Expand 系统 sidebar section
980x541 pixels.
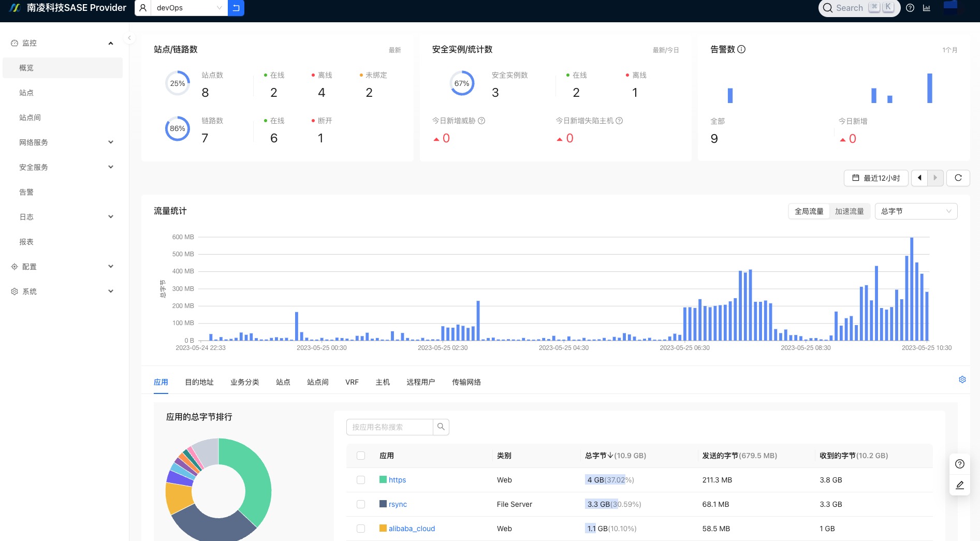(111, 291)
